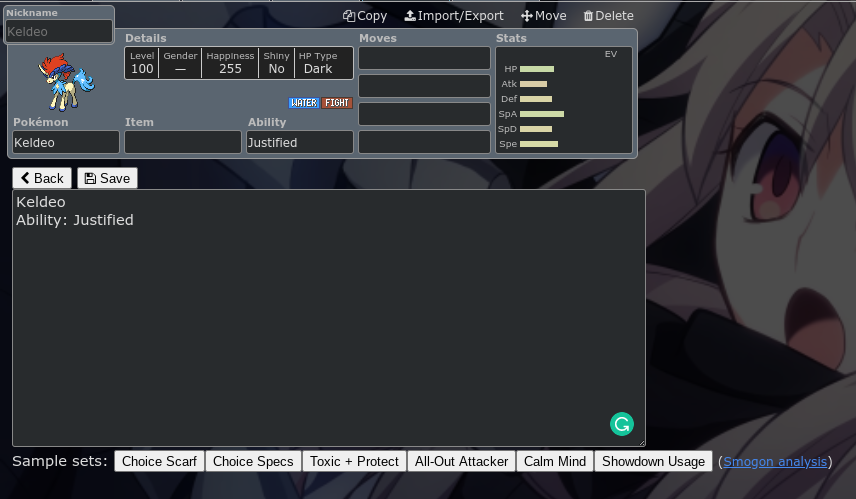Open Import/Export for this set
Viewport: 856px width, 499px height.
[x=454, y=16]
